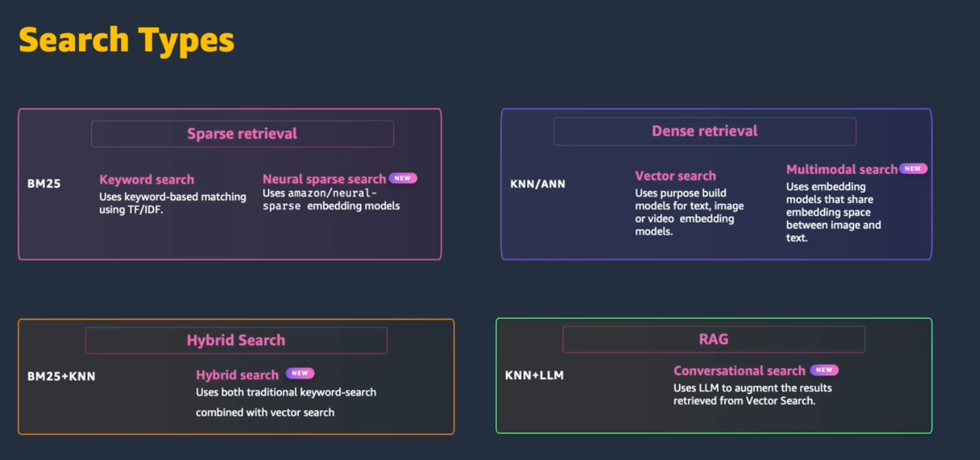Click the NEW badge beside Neural sparse search
Screen dimensions: 980x460
pos(403,178)
